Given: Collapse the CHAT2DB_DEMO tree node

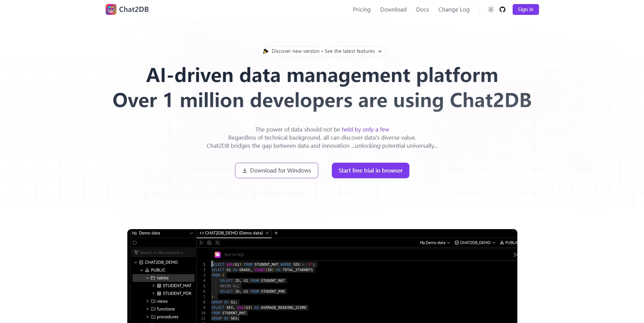Looking at the screenshot, I should [x=135, y=262].
